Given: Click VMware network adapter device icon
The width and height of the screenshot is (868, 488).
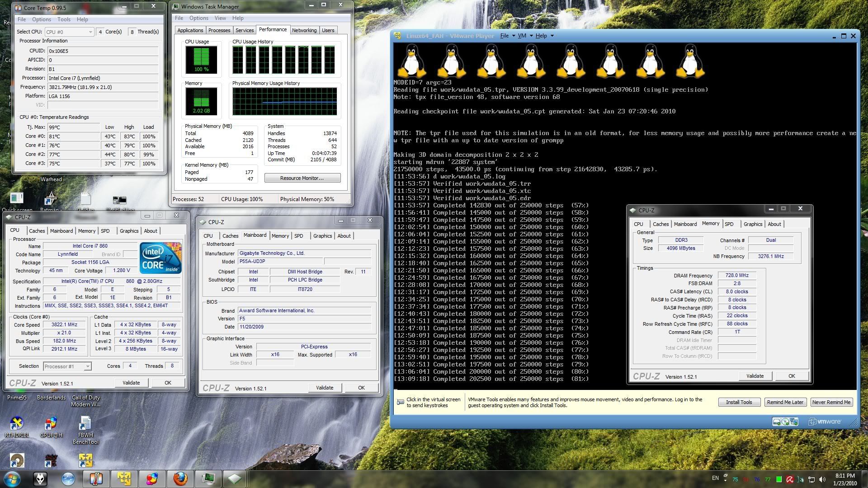Looking at the screenshot, I should (794, 422).
